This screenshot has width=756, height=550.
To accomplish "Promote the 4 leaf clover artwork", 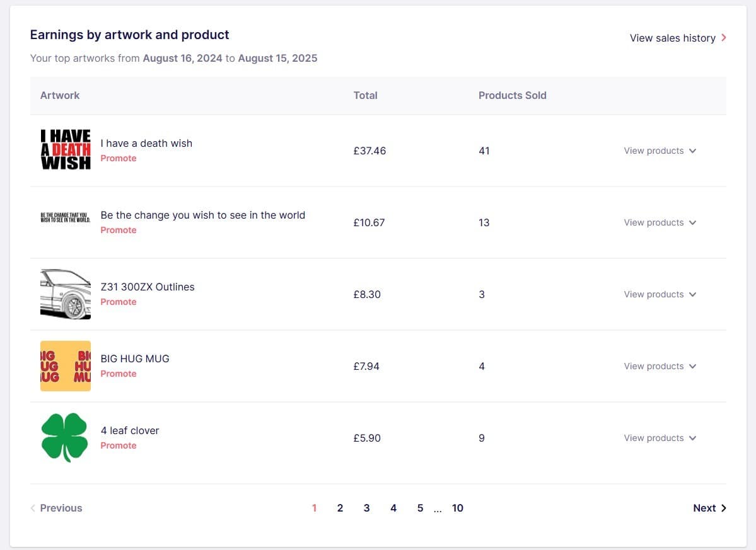I will (x=118, y=445).
